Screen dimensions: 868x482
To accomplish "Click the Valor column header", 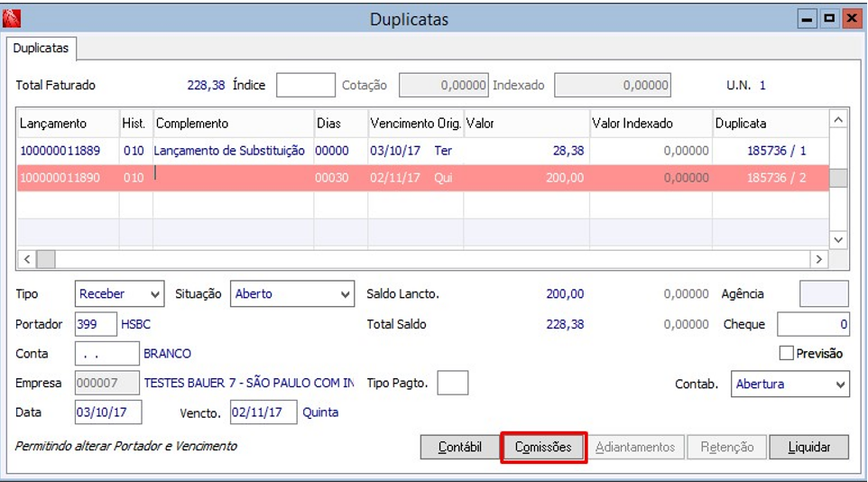I will [x=526, y=124].
